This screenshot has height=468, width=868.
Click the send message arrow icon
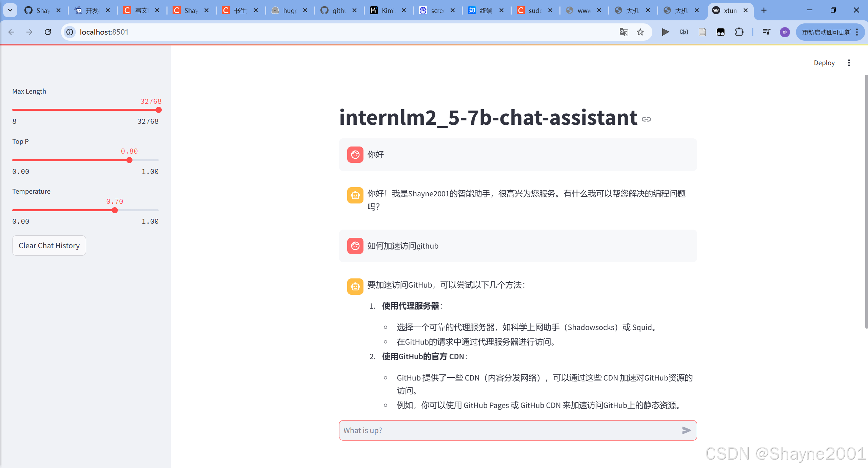(687, 430)
